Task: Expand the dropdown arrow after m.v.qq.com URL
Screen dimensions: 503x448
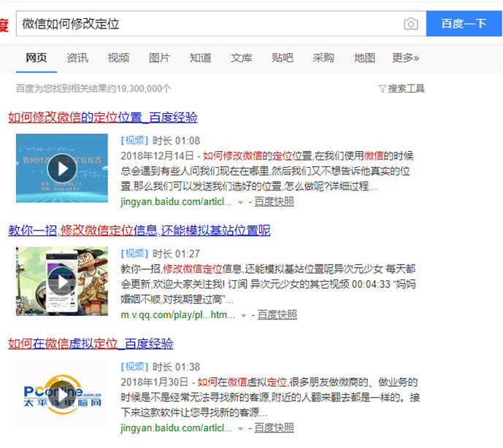Action: (x=244, y=316)
